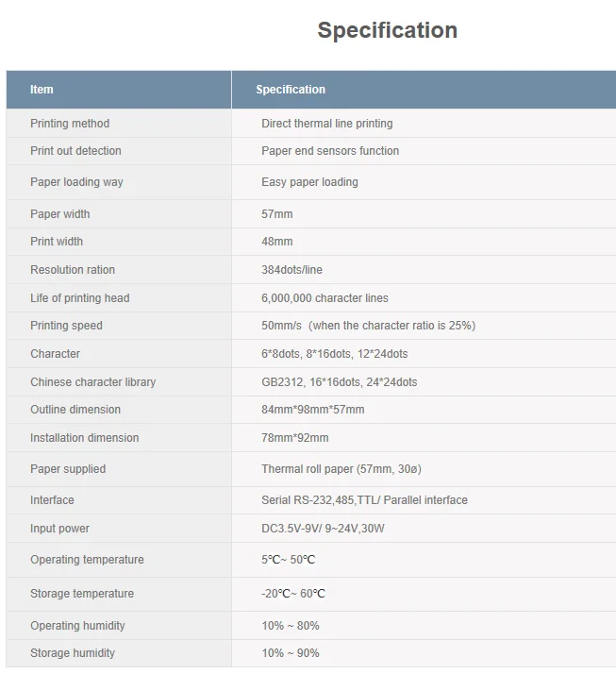Image resolution: width=616 pixels, height=674 pixels.
Task: Select the 50mm/s printing speed value
Action: click(x=368, y=326)
